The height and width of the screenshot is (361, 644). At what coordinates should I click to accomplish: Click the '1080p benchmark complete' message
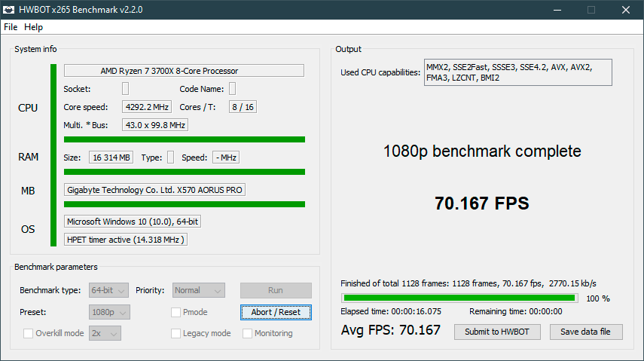click(482, 151)
